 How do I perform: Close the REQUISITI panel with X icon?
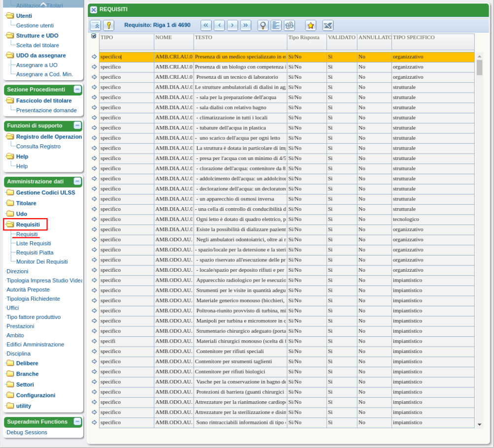click(94, 9)
